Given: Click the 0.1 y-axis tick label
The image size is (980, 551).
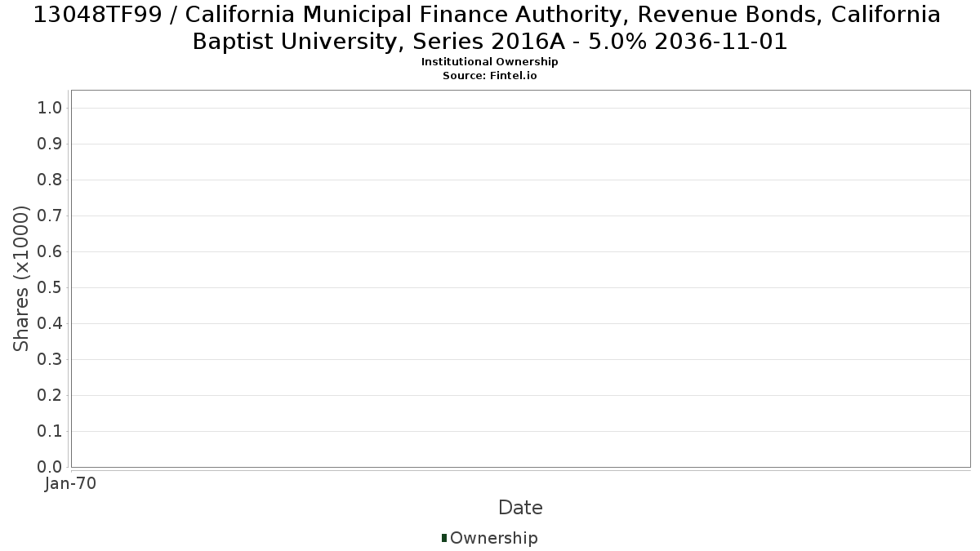Looking at the screenshot, I should [x=51, y=432].
